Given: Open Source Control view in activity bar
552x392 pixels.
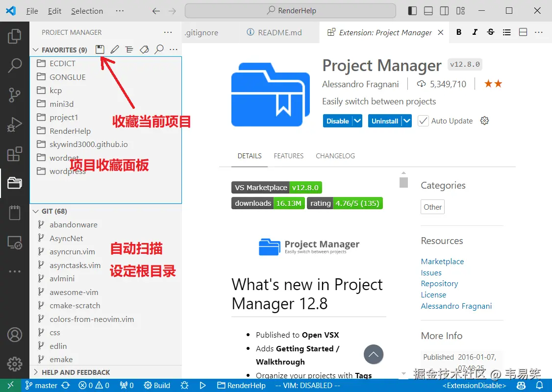Looking at the screenshot, I should 14,95.
